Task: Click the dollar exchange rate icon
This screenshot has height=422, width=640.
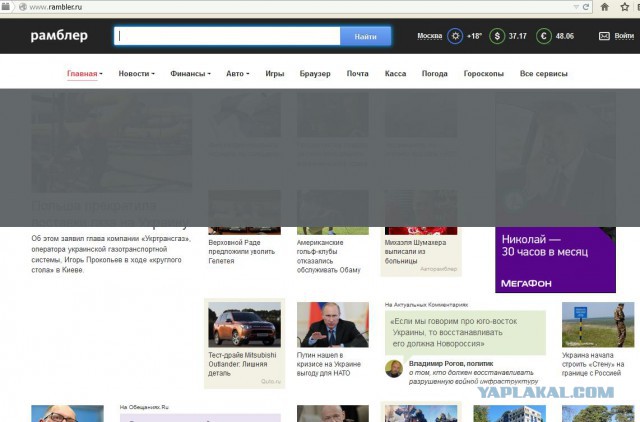Action: click(497, 36)
